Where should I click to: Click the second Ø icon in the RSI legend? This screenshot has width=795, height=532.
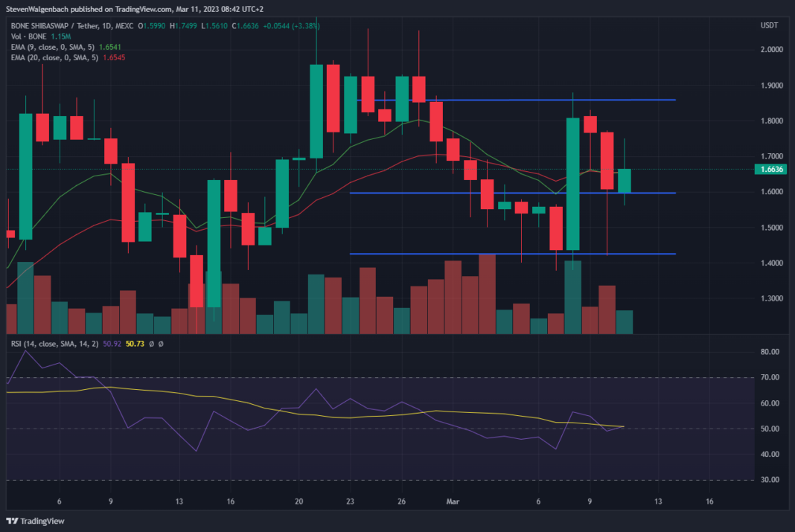click(x=161, y=344)
